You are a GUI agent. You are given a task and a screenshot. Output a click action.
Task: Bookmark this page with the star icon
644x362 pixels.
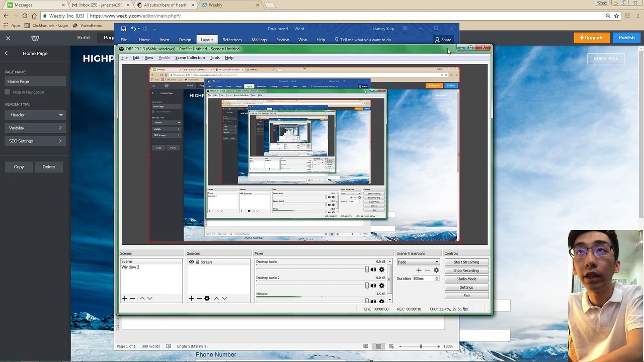[616, 16]
